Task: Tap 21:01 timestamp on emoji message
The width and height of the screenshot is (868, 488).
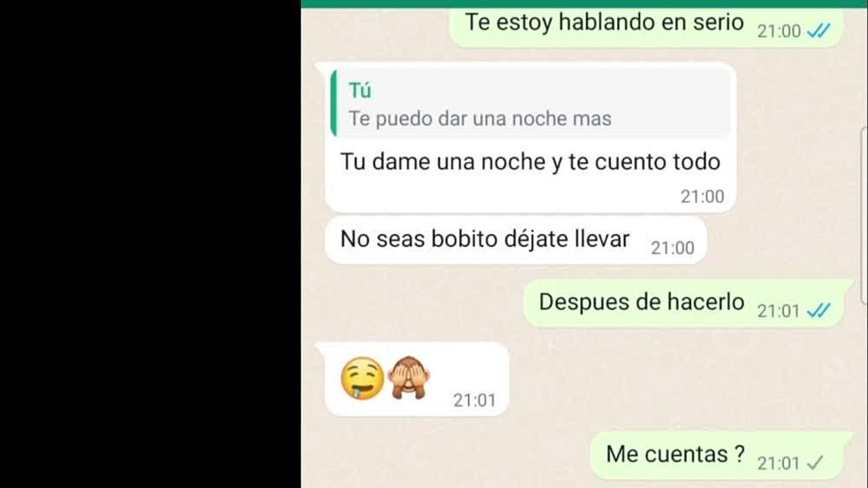Action: click(475, 401)
